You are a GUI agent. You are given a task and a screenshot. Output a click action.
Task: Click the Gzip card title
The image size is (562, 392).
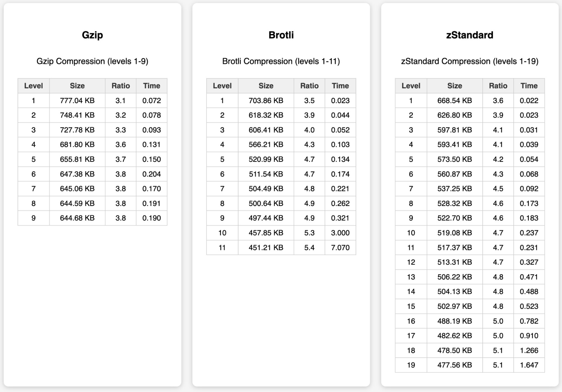(92, 35)
